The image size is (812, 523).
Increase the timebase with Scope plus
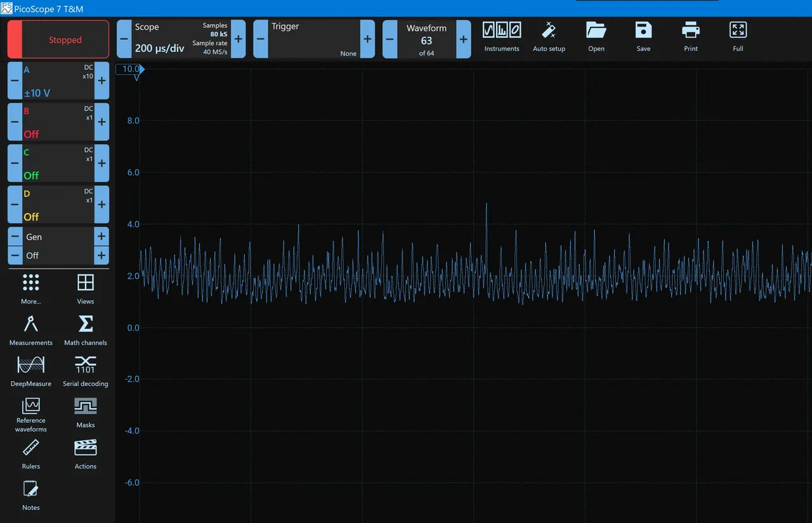point(238,39)
